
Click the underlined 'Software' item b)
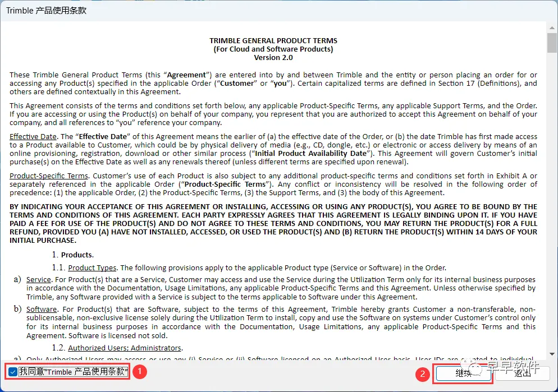[x=42, y=310]
